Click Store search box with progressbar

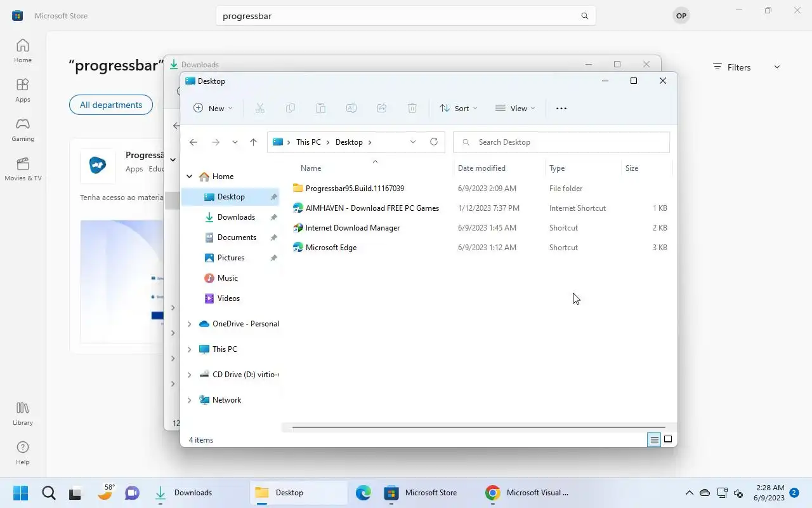pyautogui.click(x=406, y=16)
